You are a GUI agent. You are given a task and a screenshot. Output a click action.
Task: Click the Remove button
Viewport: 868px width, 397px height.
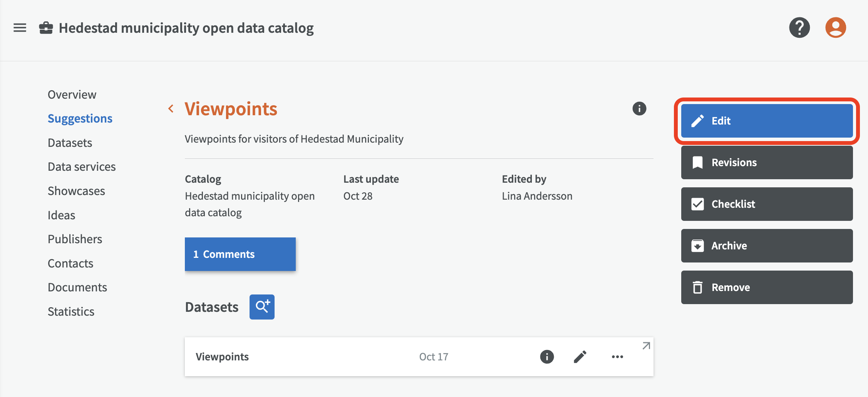(766, 287)
